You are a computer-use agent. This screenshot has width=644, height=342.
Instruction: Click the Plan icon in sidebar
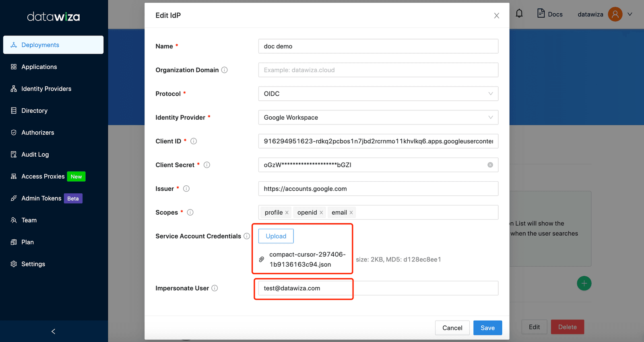click(x=14, y=242)
